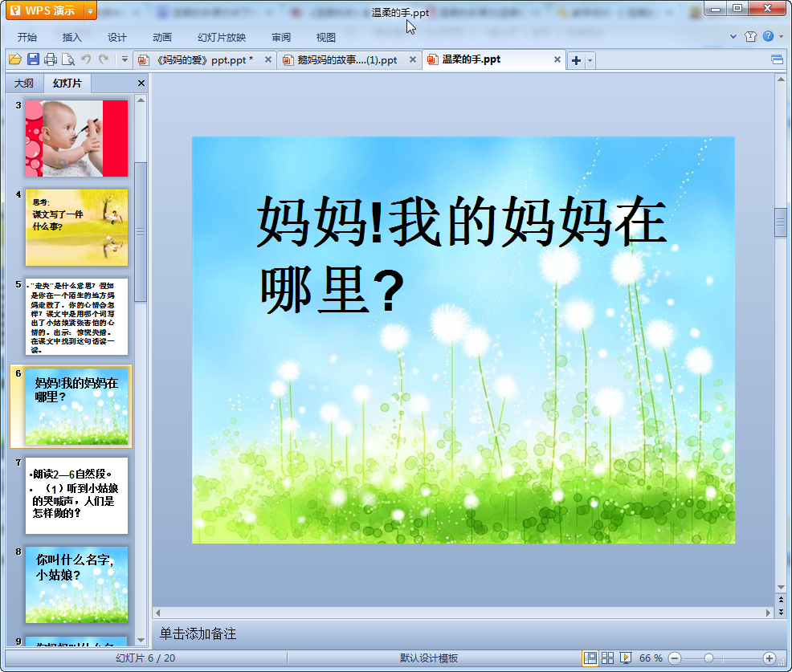Click 幻灯片 6 / 20 status text
This screenshot has height=672, width=792.
tap(145, 658)
